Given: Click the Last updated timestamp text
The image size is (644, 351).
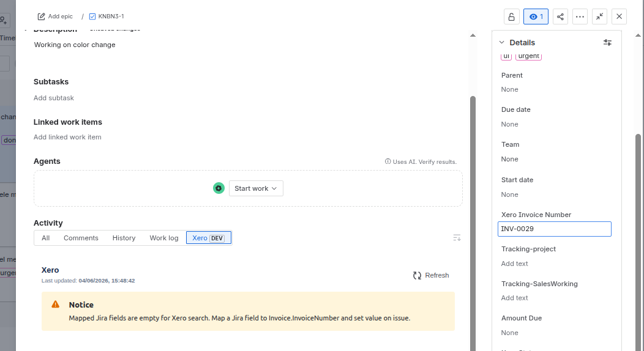Looking at the screenshot, I should (x=88, y=281).
